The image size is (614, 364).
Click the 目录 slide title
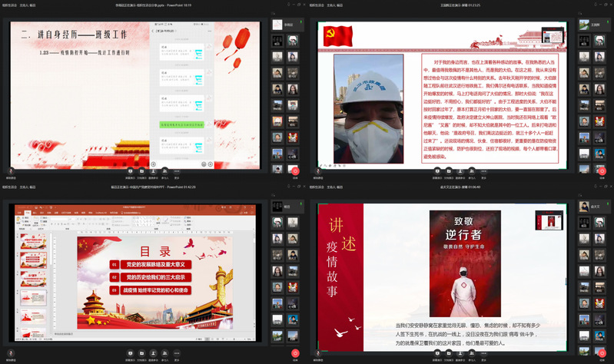point(155,251)
